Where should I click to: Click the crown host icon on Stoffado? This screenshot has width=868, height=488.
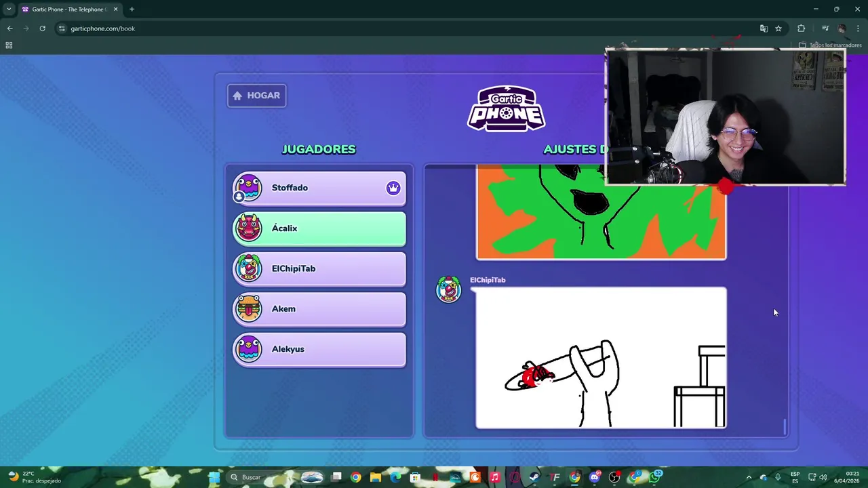click(x=393, y=188)
